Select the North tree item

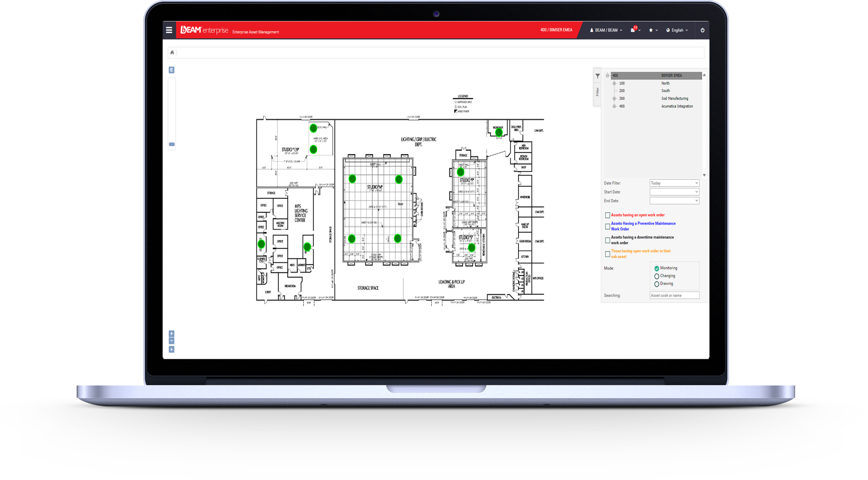[665, 83]
